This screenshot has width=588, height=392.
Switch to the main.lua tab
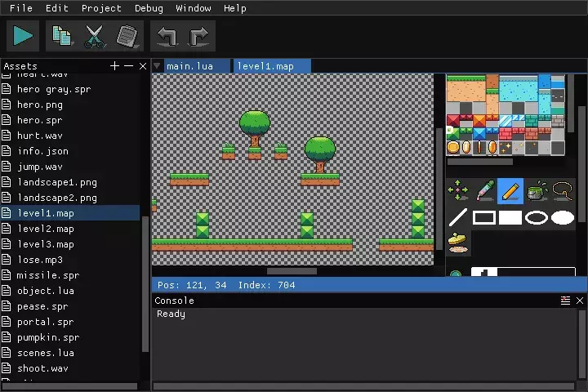[189, 66]
